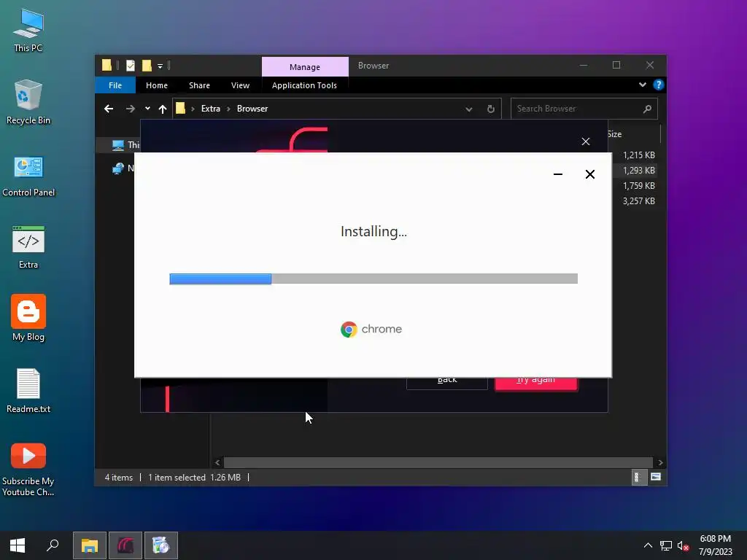Select Network item in navigation pane
This screenshot has width=747, height=560.
pyautogui.click(x=125, y=168)
